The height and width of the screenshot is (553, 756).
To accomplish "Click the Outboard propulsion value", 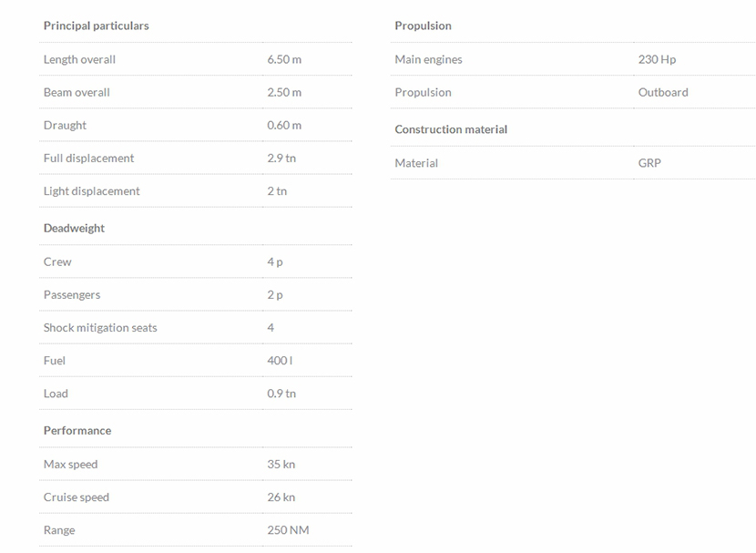I will coord(663,92).
